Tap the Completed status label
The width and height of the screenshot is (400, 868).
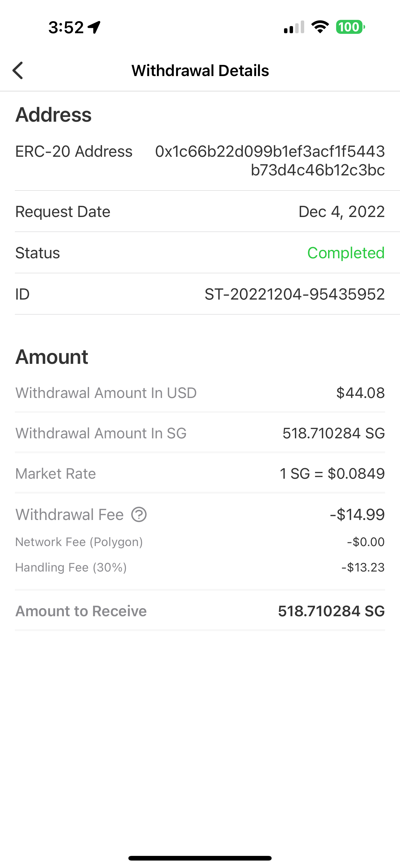click(346, 253)
